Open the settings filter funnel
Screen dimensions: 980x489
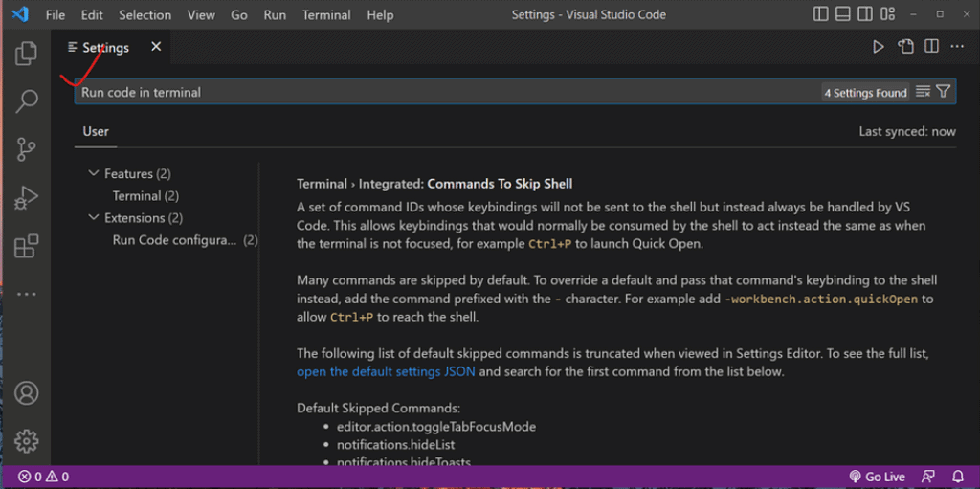[944, 92]
